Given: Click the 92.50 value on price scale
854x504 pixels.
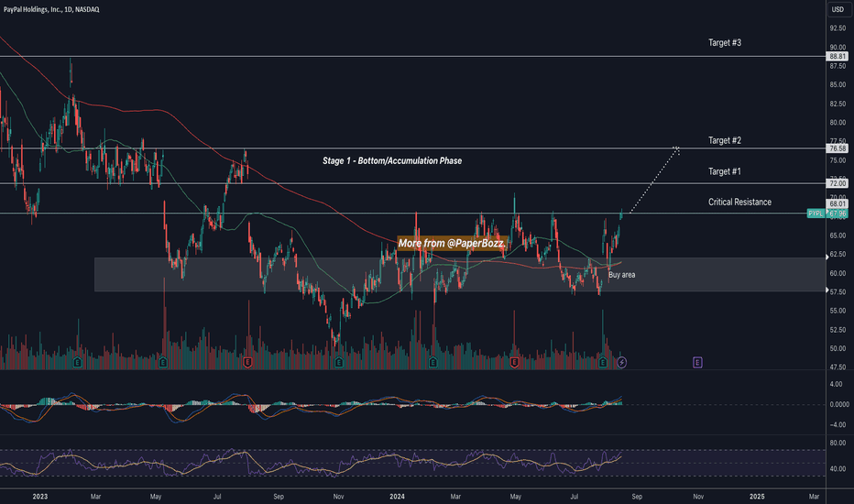Looking at the screenshot, I should click(x=838, y=27).
